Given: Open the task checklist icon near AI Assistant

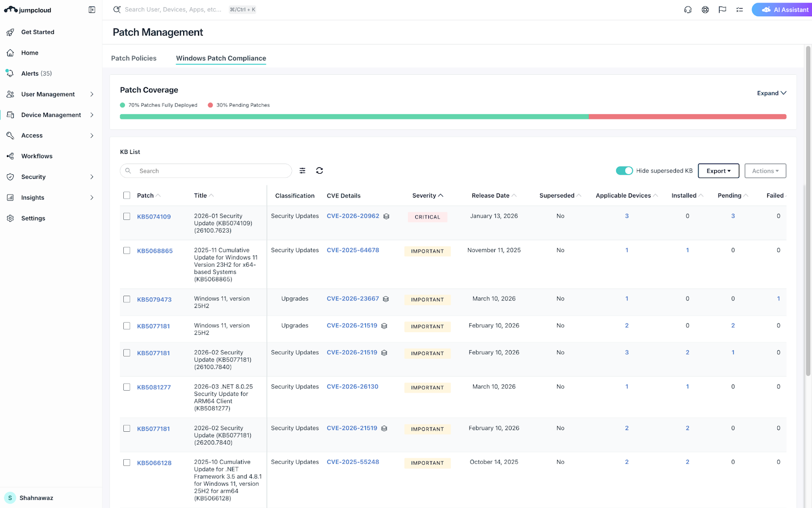Looking at the screenshot, I should click(x=739, y=10).
